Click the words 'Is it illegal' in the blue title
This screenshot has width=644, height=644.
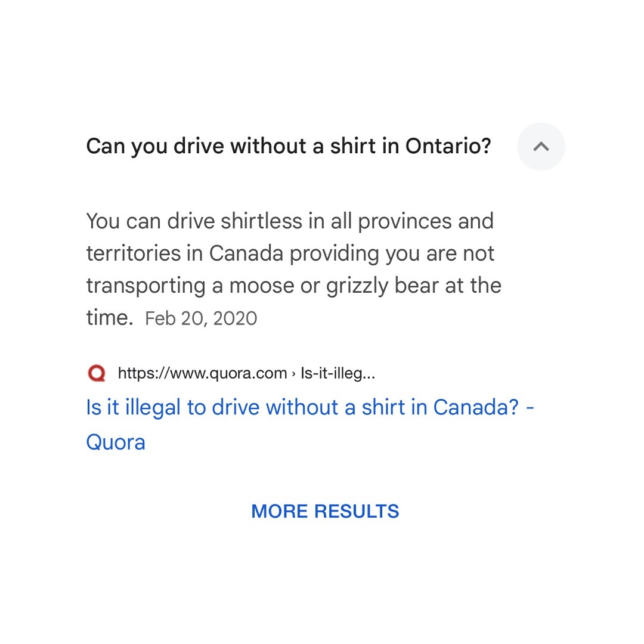(134, 407)
